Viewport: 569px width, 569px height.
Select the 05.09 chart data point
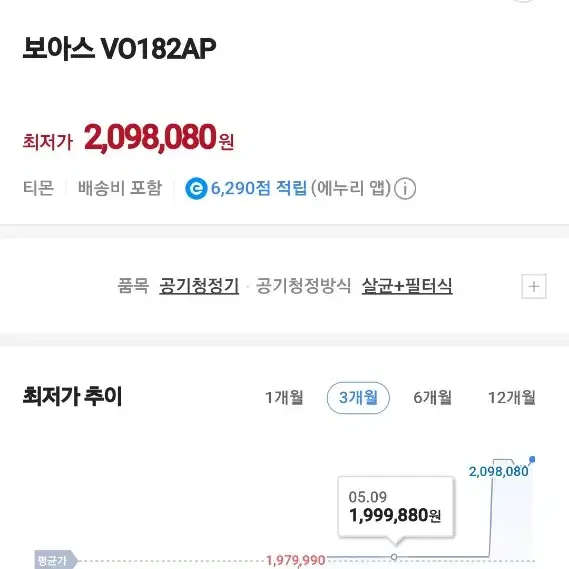tap(394, 557)
